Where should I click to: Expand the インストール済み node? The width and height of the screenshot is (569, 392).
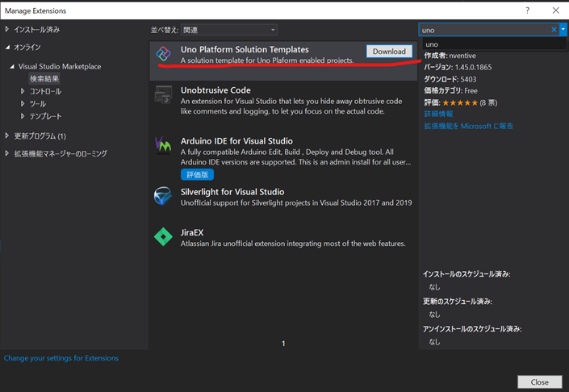coord(7,29)
